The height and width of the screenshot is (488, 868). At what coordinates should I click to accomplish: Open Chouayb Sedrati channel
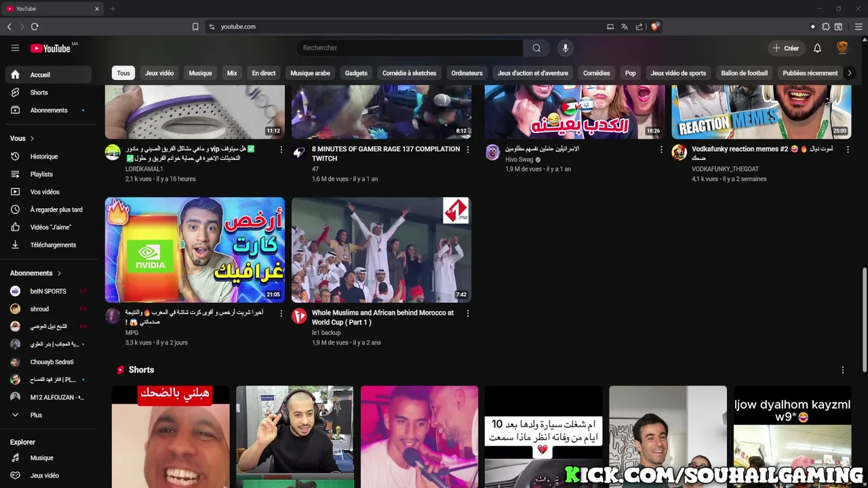pos(48,362)
